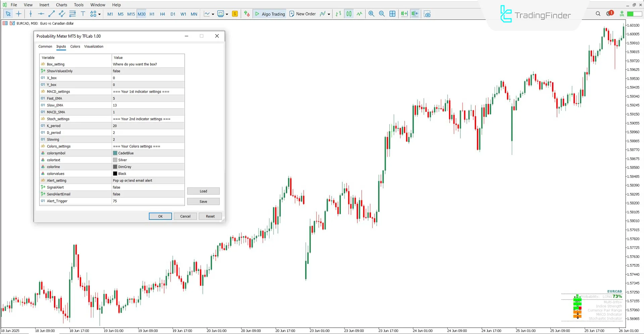Select the text label tool
This screenshot has width=644, height=334.
[x=83, y=14]
